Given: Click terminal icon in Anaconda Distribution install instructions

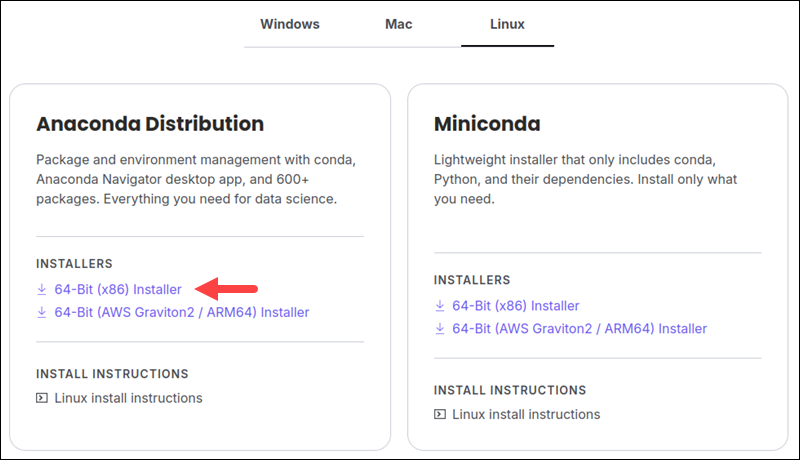Looking at the screenshot, I should pos(42,398).
